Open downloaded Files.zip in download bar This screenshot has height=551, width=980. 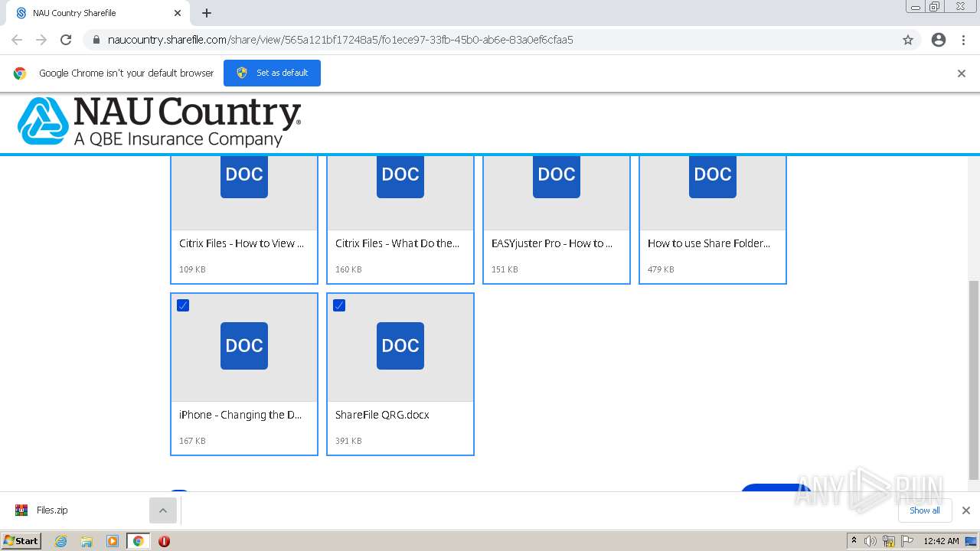(x=52, y=510)
